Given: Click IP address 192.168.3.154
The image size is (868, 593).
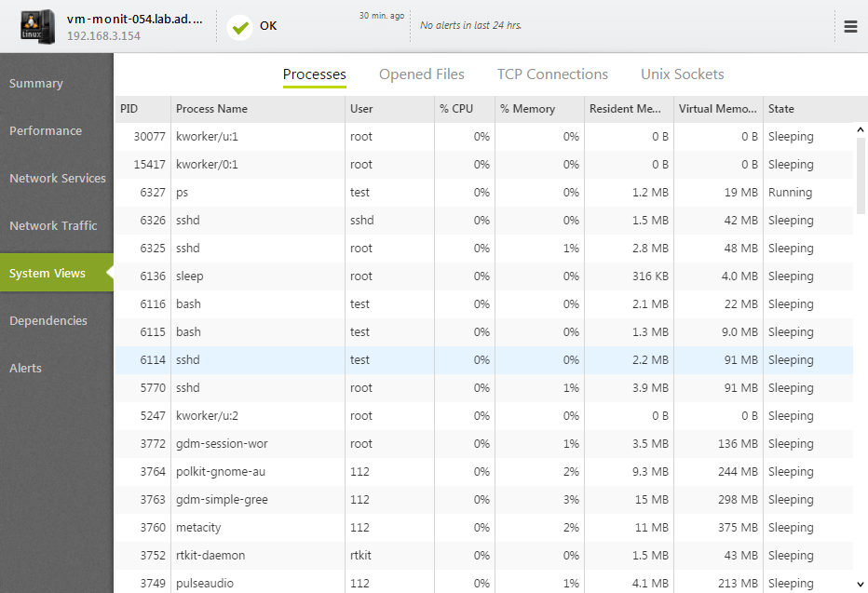Looking at the screenshot, I should pyautogui.click(x=103, y=36).
